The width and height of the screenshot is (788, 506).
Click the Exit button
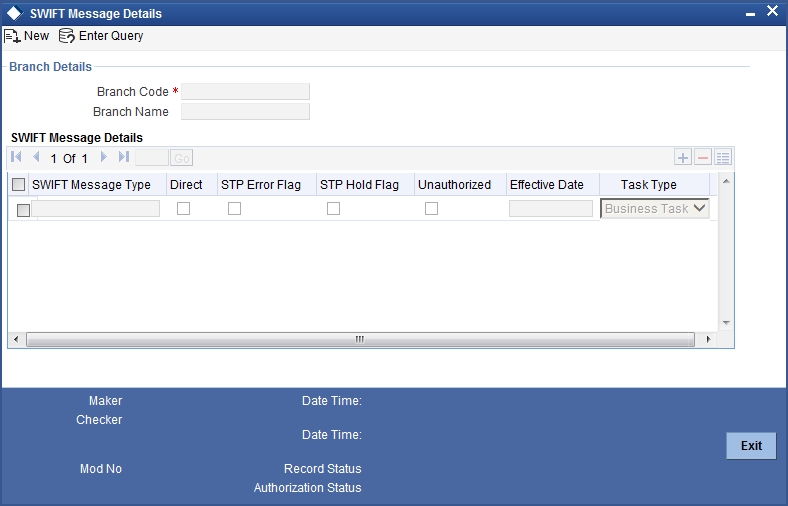(x=751, y=446)
